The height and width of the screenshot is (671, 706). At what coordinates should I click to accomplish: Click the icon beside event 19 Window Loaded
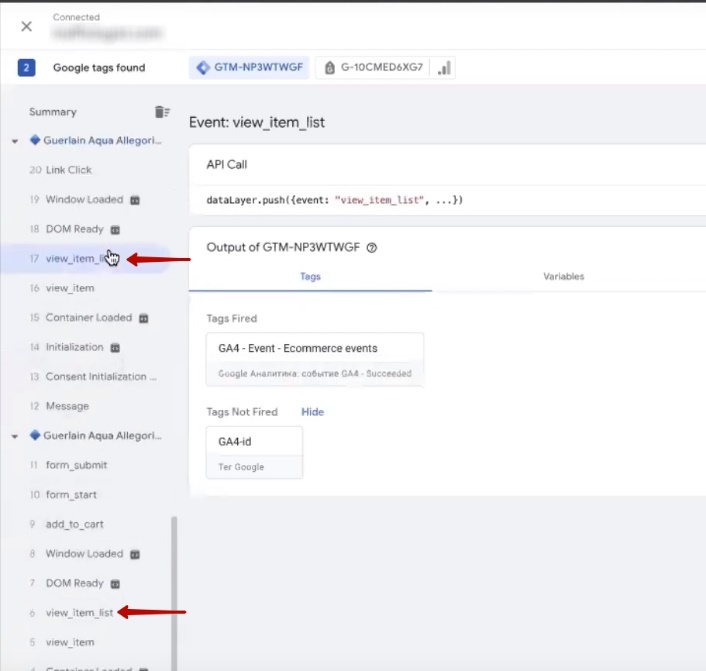pyautogui.click(x=135, y=200)
